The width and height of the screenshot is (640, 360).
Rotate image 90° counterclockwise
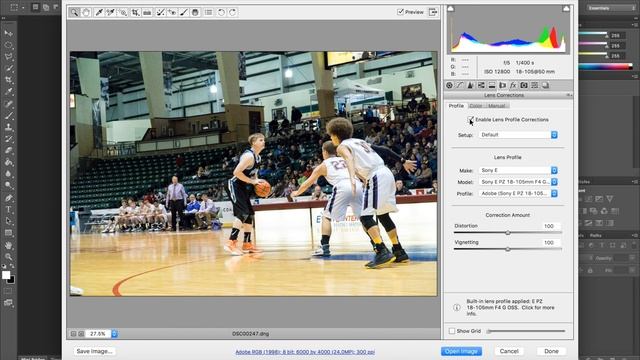[221, 12]
